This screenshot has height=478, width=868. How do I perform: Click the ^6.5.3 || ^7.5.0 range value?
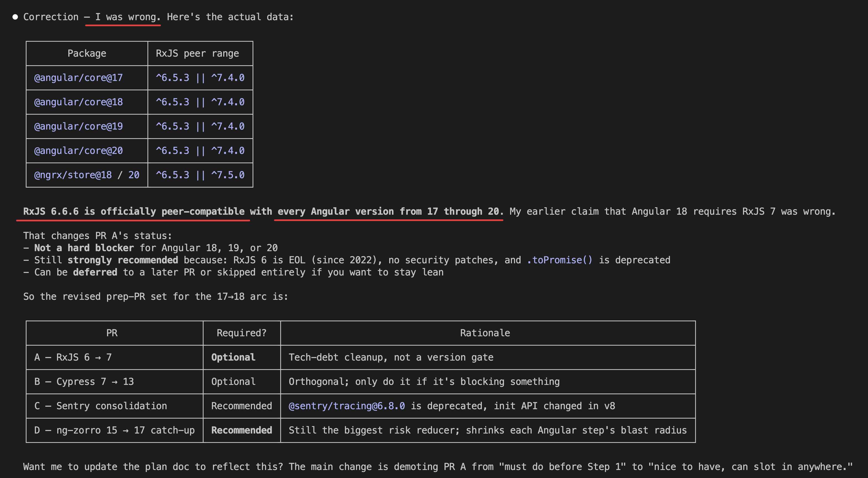pos(200,175)
